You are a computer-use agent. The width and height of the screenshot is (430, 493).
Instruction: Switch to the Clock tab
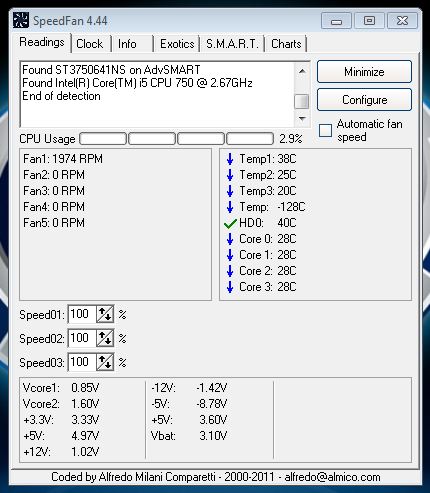(90, 44)
